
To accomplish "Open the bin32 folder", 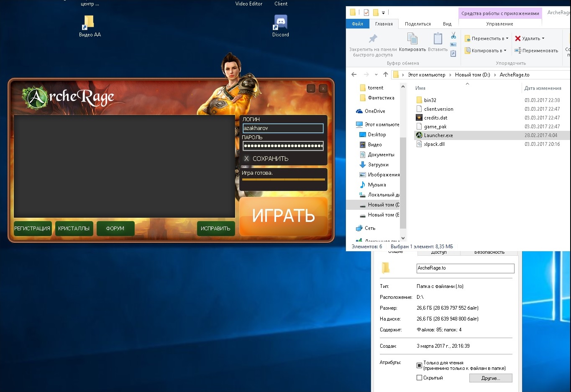I will [430, 100].
